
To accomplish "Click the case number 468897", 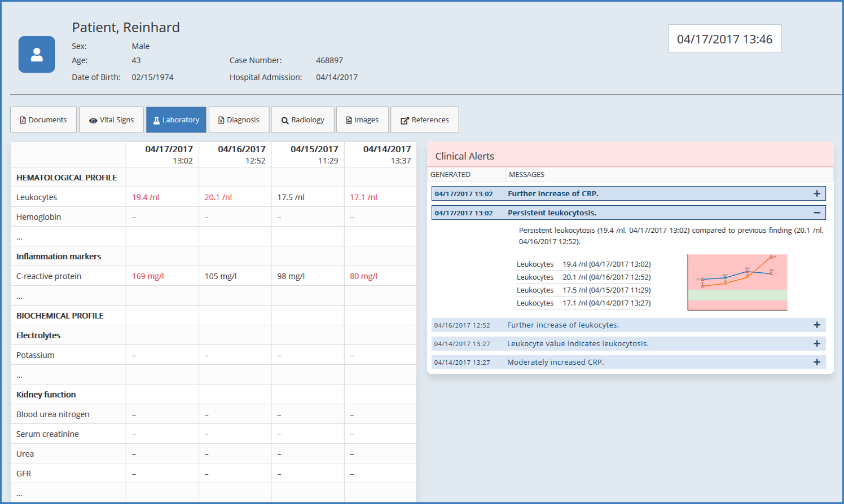I will click(329, 60).
